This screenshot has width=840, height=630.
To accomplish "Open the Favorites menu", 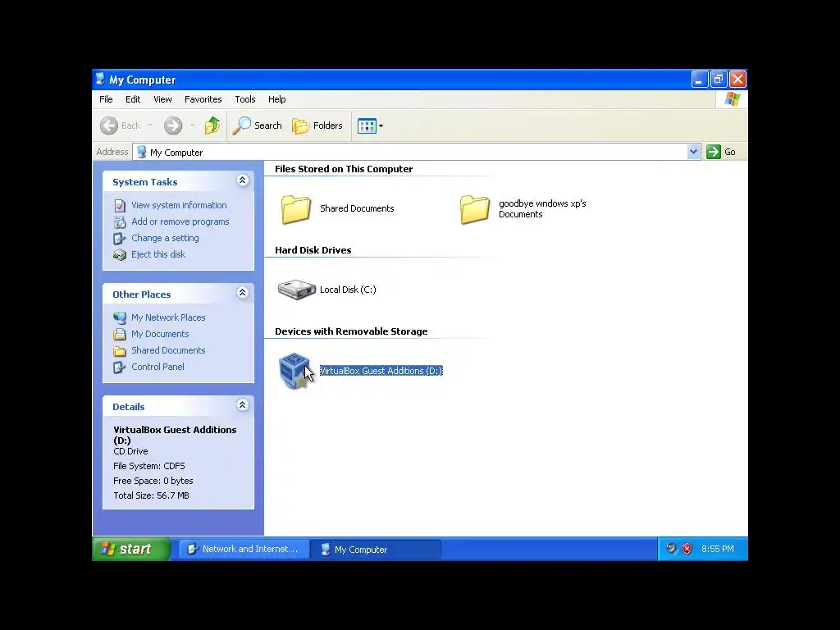I will 203,99.
